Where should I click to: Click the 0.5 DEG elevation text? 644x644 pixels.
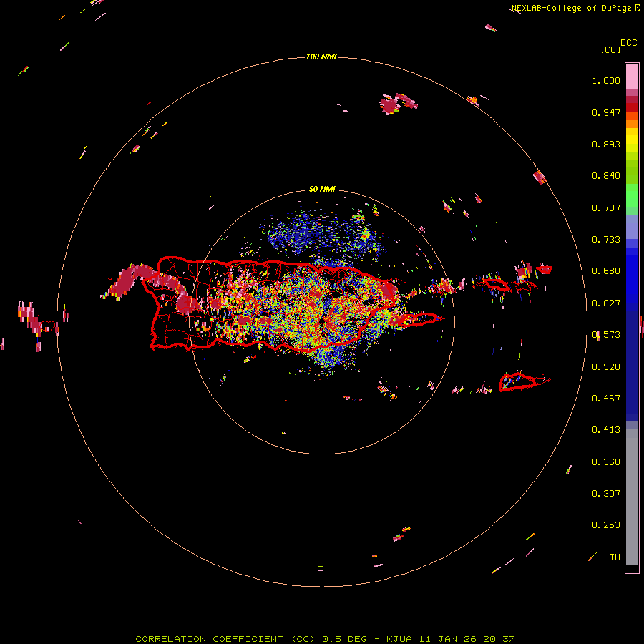click(344, 639)
